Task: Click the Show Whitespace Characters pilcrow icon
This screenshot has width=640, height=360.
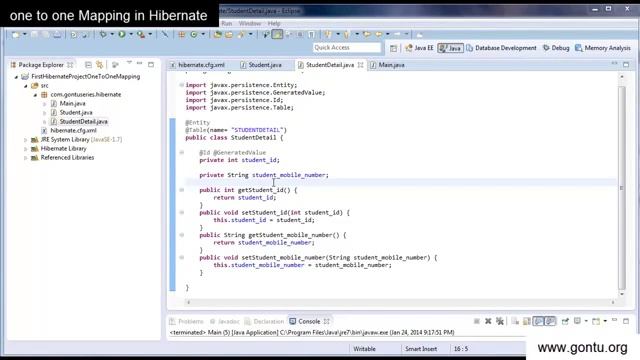Action: pos(311,35)
